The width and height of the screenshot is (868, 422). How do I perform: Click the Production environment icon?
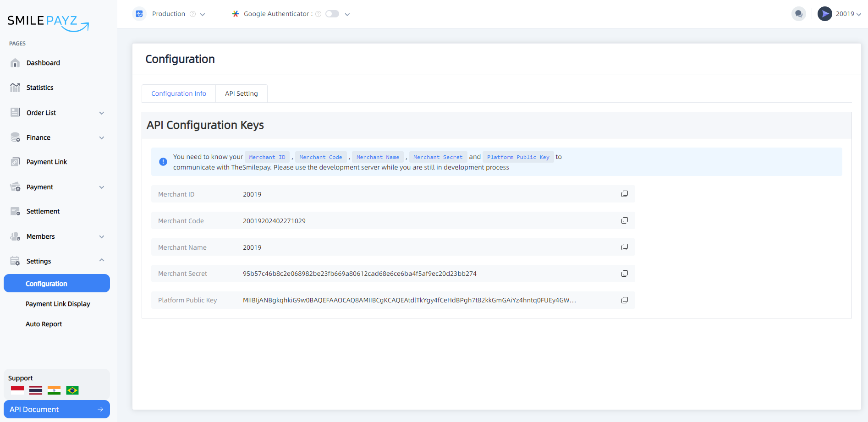(139, 14)
